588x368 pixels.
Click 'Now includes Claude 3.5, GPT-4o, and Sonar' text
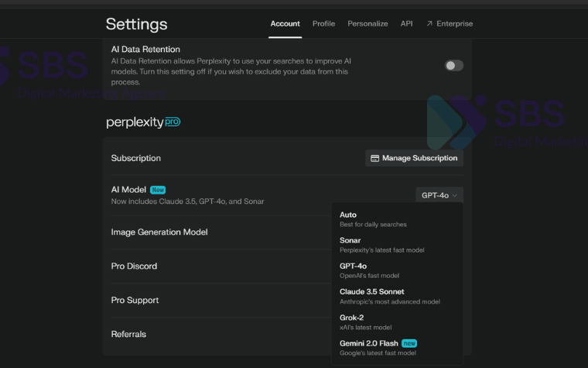tap(187, 201)
